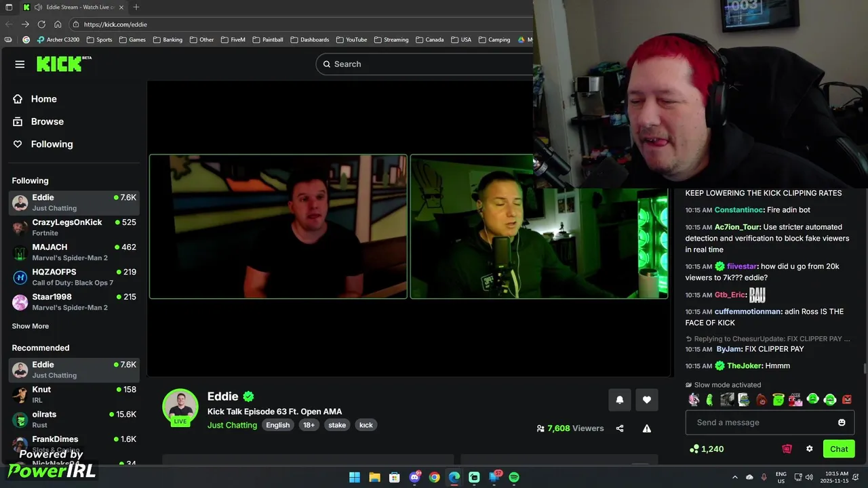This screenshot has height=488, width=868.
Task: Toggle the heart follow button
Action: pyautogui.click(x=647, y=400)
